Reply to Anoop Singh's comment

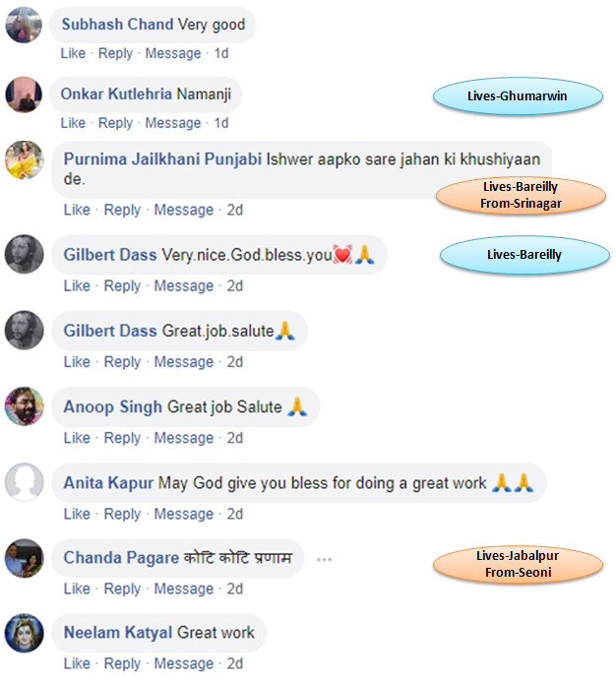[122, 438]
